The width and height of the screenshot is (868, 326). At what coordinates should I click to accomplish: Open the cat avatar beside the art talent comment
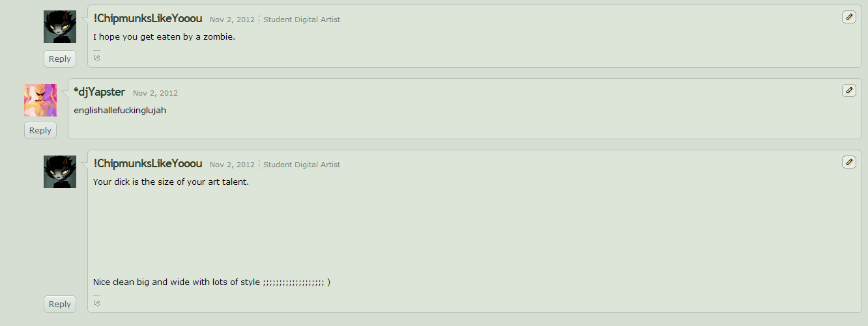(60, 172)
